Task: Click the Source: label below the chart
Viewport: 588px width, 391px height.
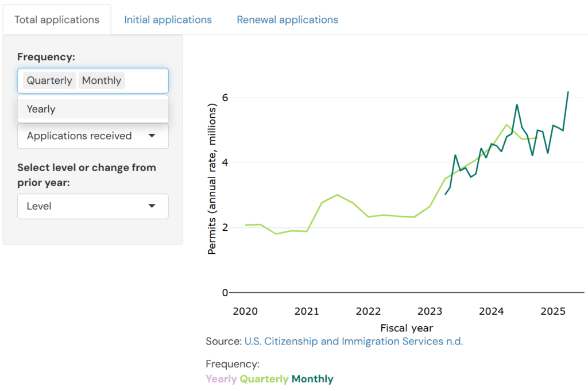Action: pyautogui.click(x=224, y=341)
